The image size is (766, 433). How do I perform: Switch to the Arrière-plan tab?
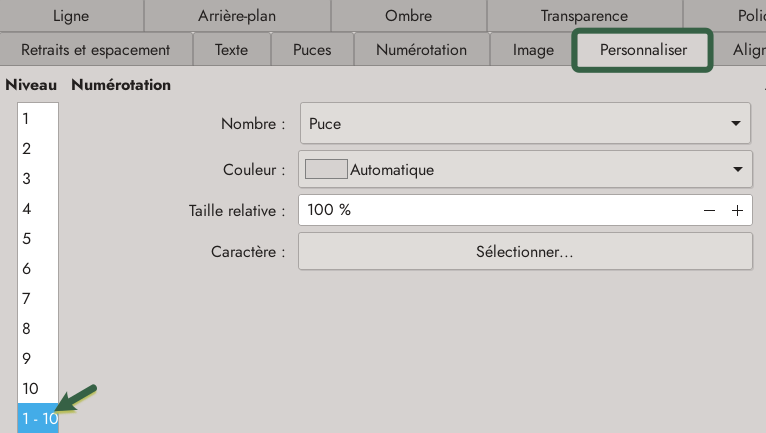(236, 16)
